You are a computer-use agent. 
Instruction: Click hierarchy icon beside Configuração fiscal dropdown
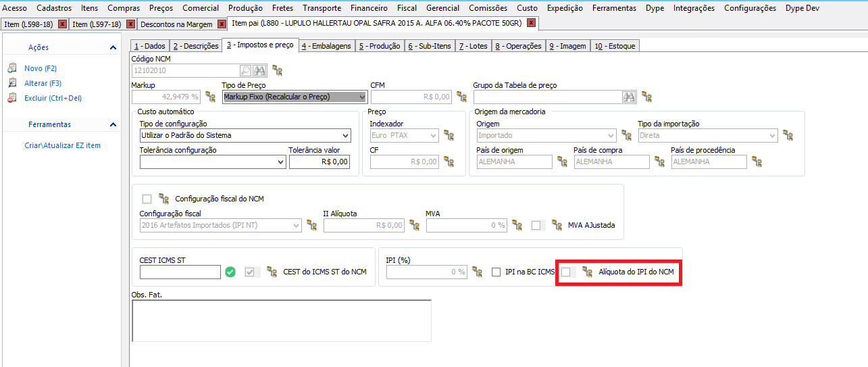tap(311, 225)
